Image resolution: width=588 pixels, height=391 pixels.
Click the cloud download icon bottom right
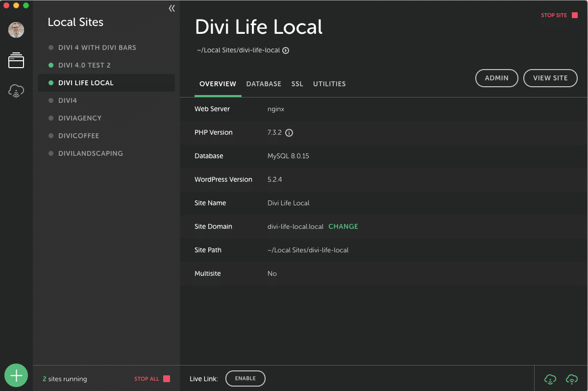550,379
